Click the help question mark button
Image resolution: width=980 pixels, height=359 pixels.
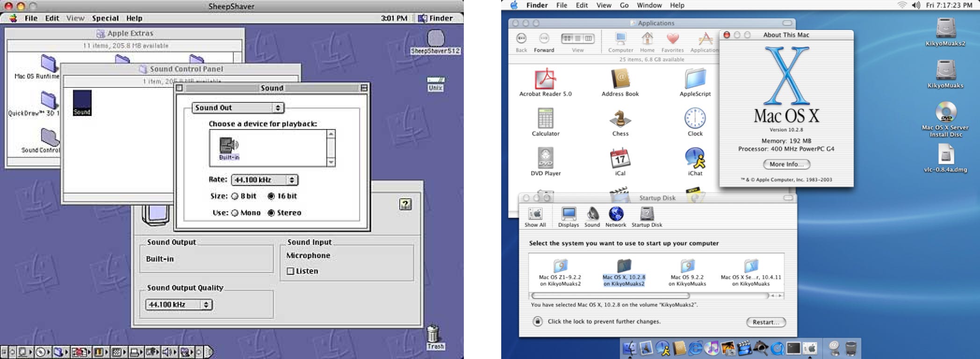[x=405, y=204]
